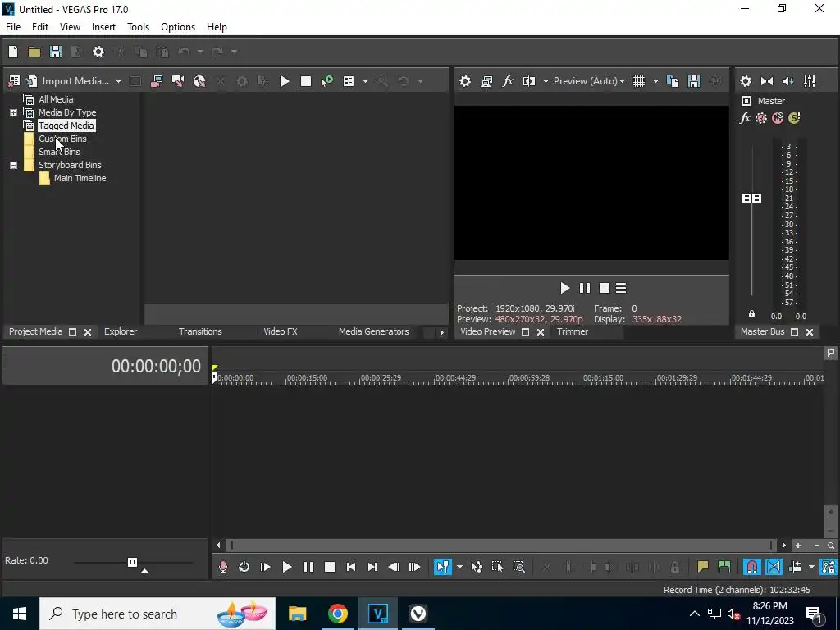Insert a marker using the marker icon
Viewport: 840px width, 630px height.
coord(702,567)
